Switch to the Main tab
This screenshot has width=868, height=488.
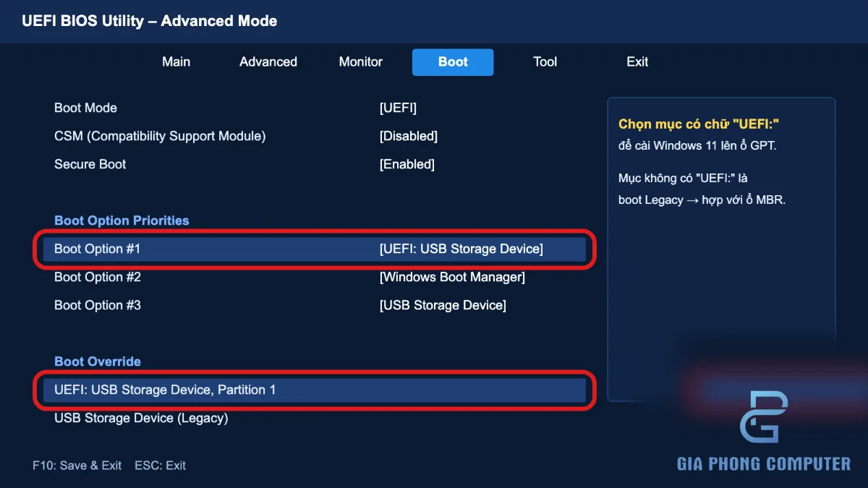(176, 62)
